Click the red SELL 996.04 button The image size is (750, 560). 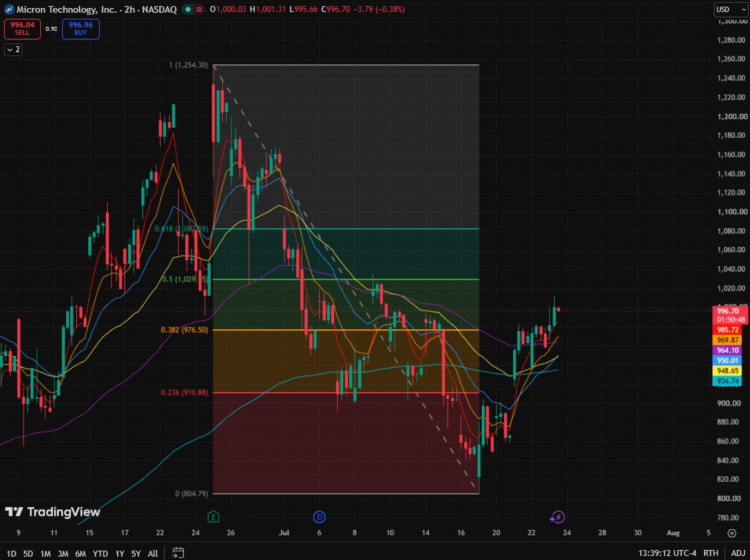(x=23, y=29)
